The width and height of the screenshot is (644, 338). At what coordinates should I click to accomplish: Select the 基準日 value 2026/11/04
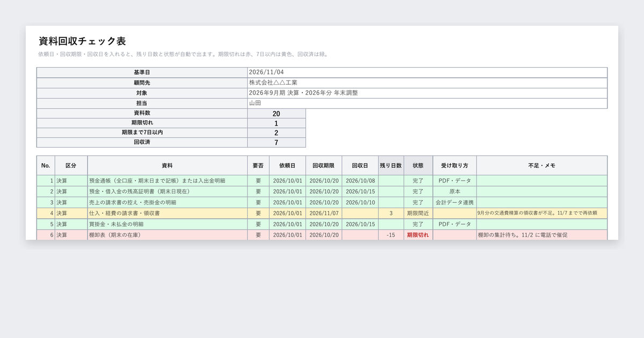coord(428,72)
